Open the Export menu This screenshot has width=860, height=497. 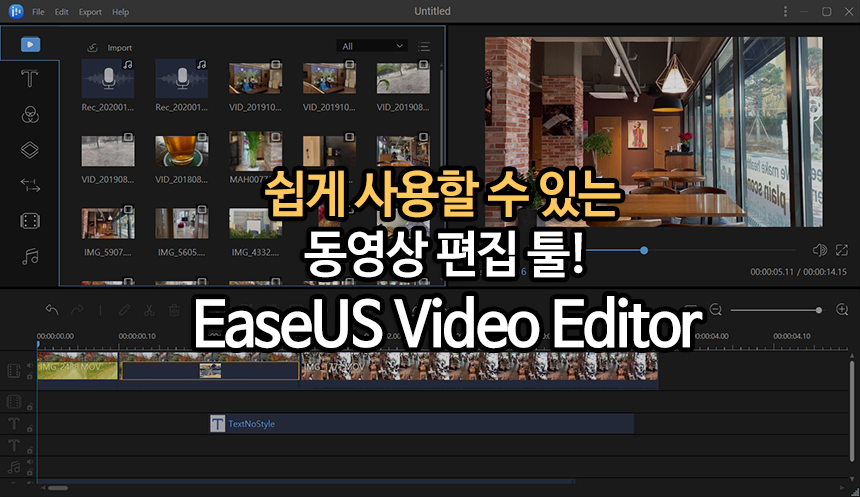90,12
